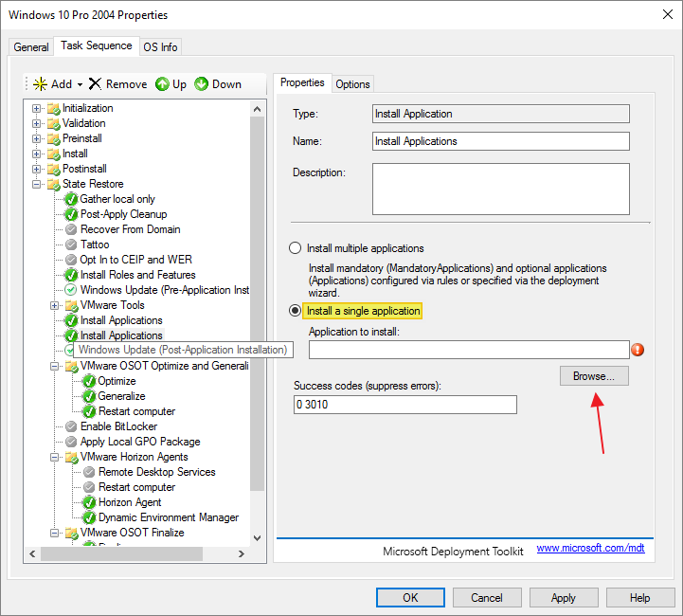Collapse the State Restore group

[x=37, y=184]
